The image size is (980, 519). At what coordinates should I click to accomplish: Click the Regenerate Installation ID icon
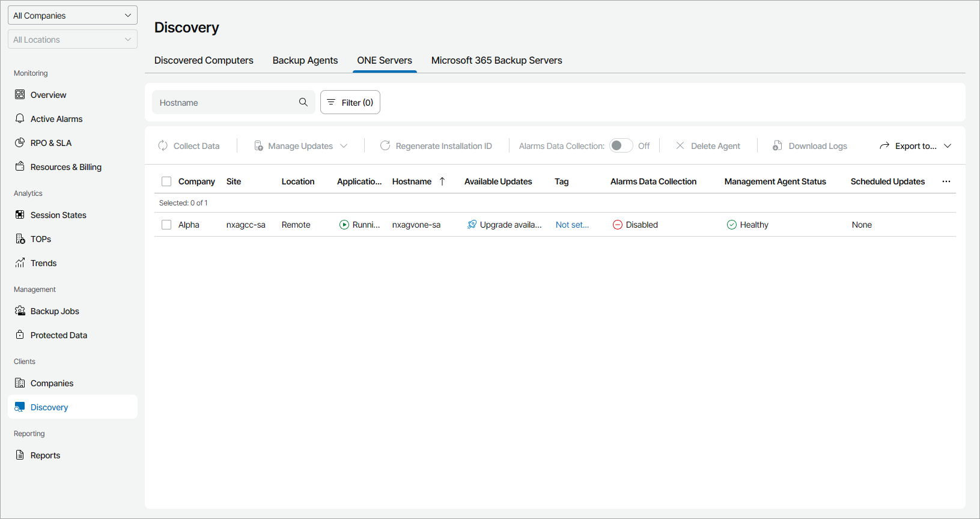click(385, 146)
